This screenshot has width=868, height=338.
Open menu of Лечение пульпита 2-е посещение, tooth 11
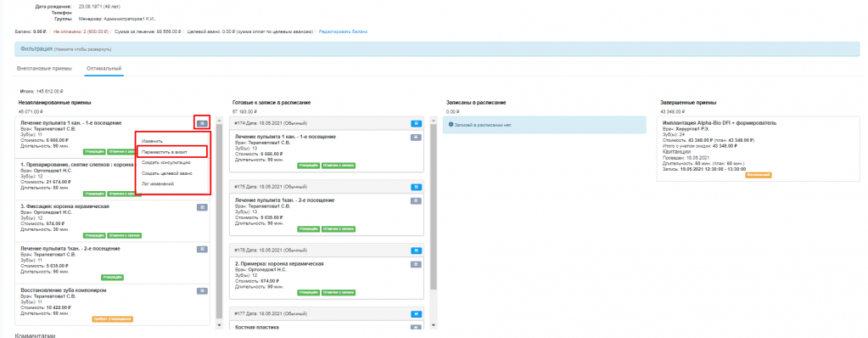tap(202, 250)
